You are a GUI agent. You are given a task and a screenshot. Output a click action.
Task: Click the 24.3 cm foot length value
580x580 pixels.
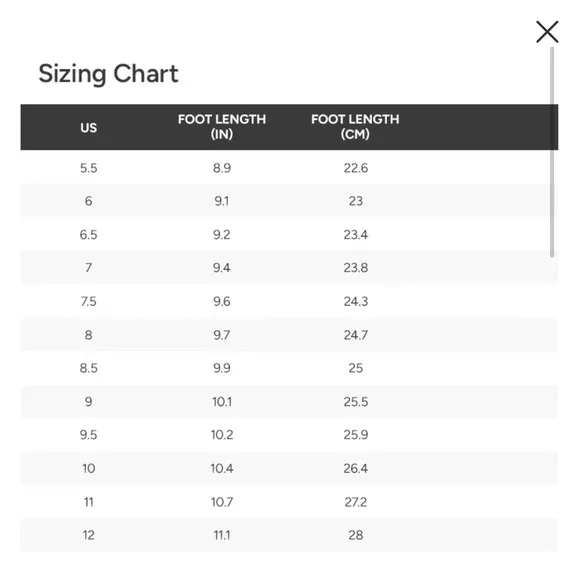pyautogui.click(x=355, y=301)
